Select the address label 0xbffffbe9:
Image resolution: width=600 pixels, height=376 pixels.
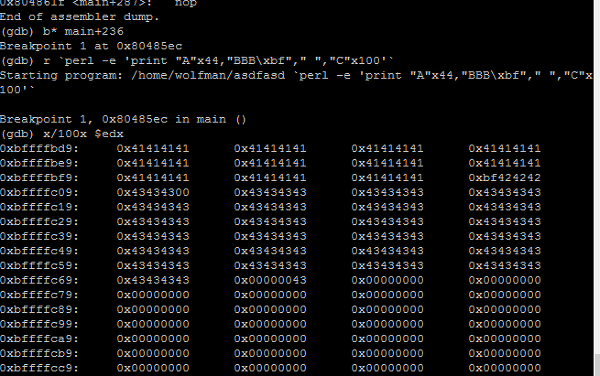coord(39,163)
